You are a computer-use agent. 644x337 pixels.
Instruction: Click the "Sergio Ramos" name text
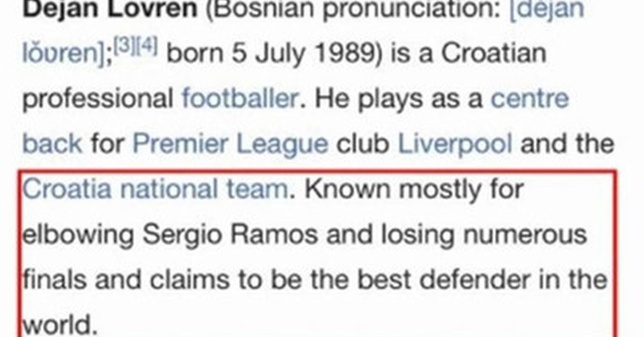point(230,235)
